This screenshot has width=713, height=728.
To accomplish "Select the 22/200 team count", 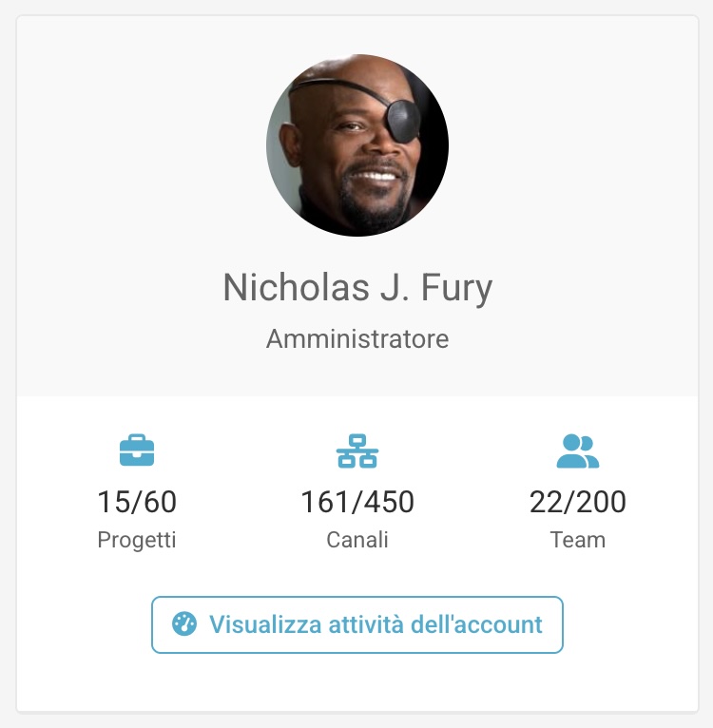I will coord(577,502).
